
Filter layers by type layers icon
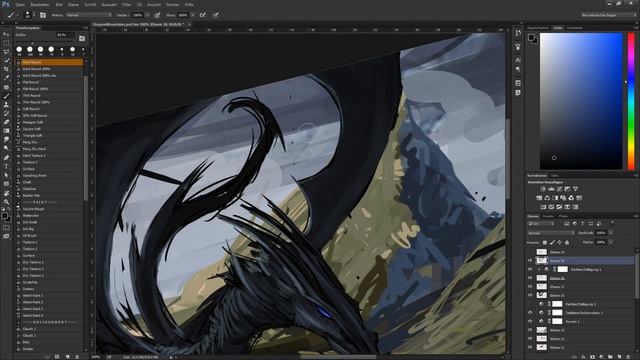(x=582, y=224)
